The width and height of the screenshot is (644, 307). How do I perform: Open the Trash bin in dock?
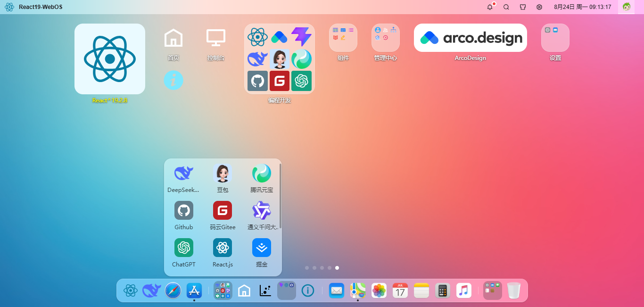[514, 290]
